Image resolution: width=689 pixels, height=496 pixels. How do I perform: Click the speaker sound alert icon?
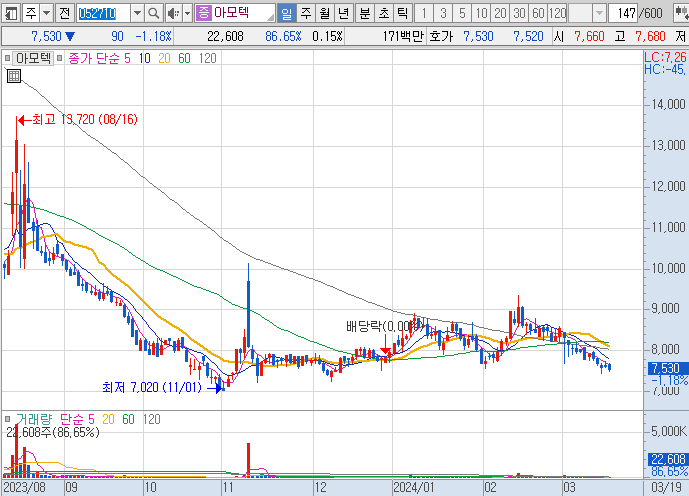point(174,13)
